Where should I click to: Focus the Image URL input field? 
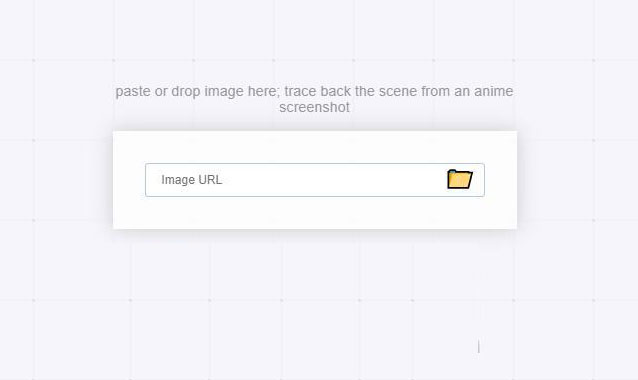315,180
